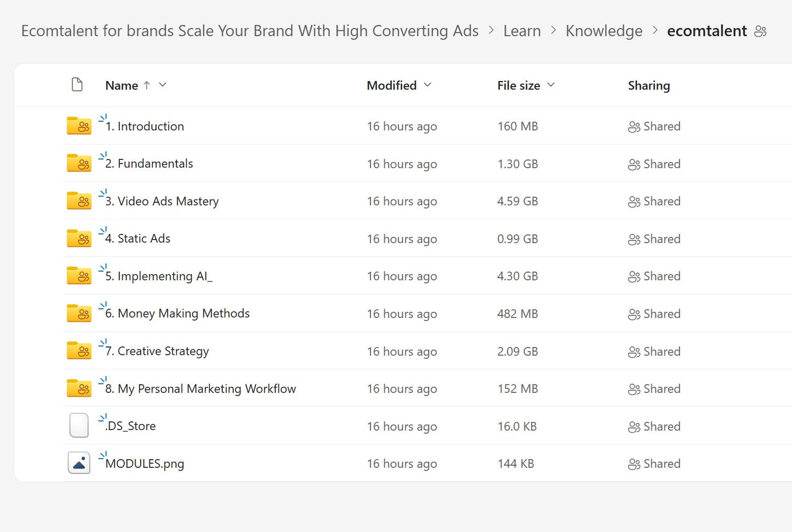This screenshot has width=792, height=532.
Task: Navigate to the Knowledge breadcrumb
Action: (604, 31)
